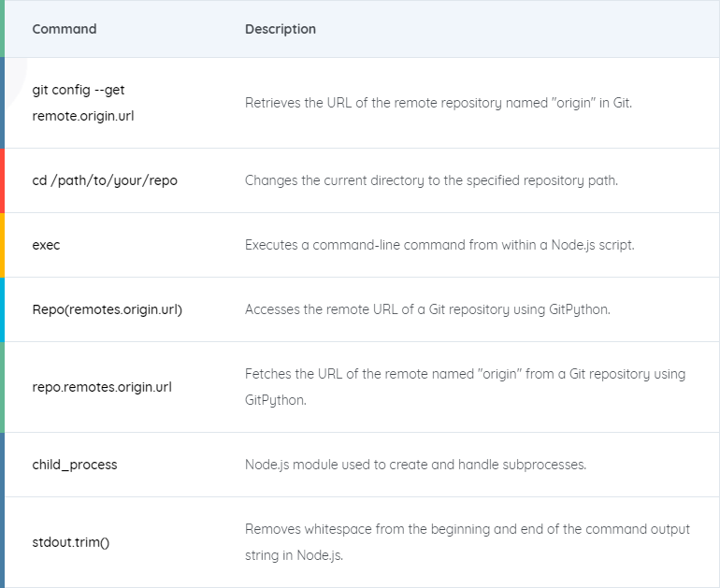Click the description about changing current directory
Viewport: 720px width, 588px height.
(431, 180)
